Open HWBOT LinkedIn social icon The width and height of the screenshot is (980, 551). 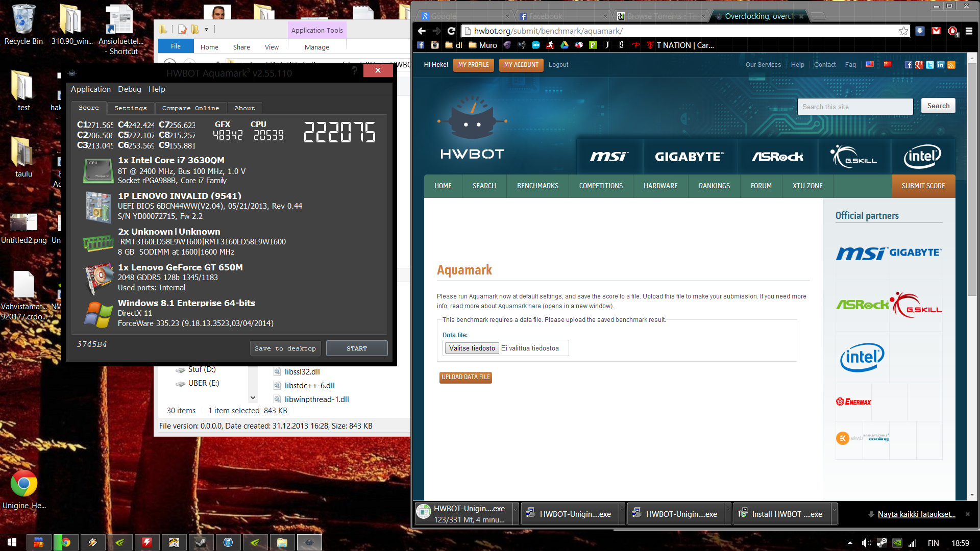click(941, 65)
